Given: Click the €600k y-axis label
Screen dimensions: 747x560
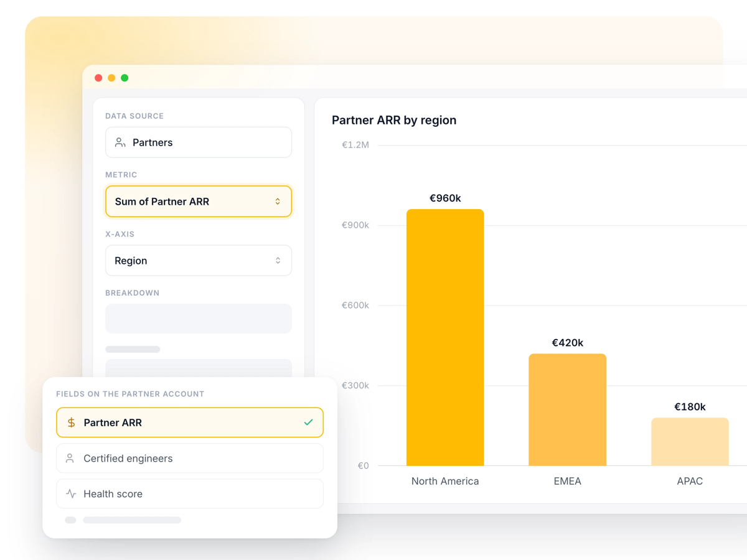Looking at the screenshot, I should 355,306.
